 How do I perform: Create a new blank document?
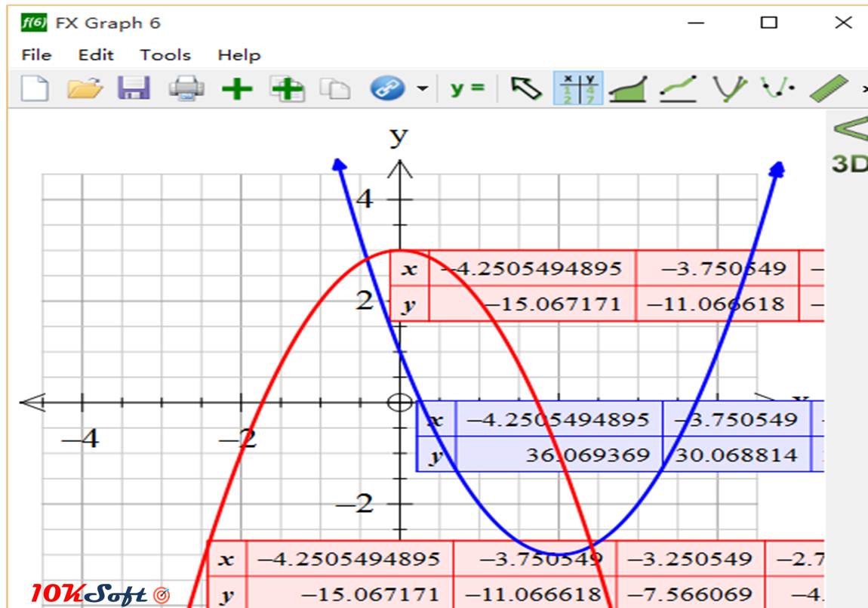35,88
